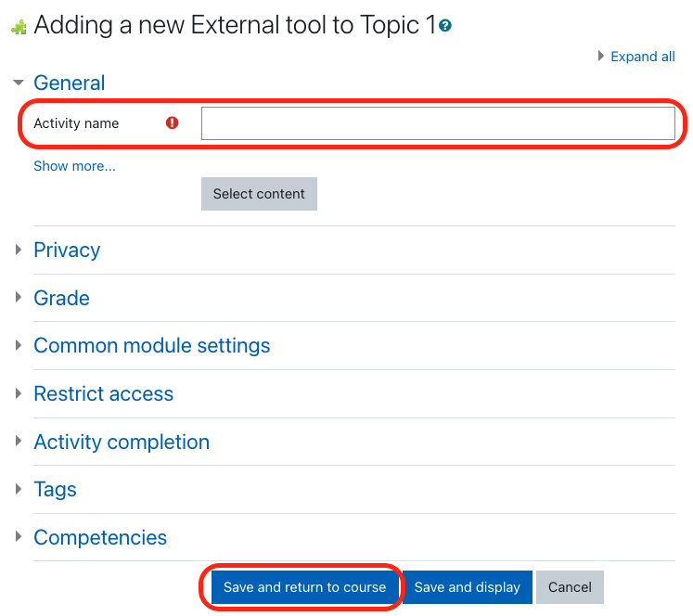Click Save and display button
This screenshot has width=693, height=616.
[x=468, y=587]
